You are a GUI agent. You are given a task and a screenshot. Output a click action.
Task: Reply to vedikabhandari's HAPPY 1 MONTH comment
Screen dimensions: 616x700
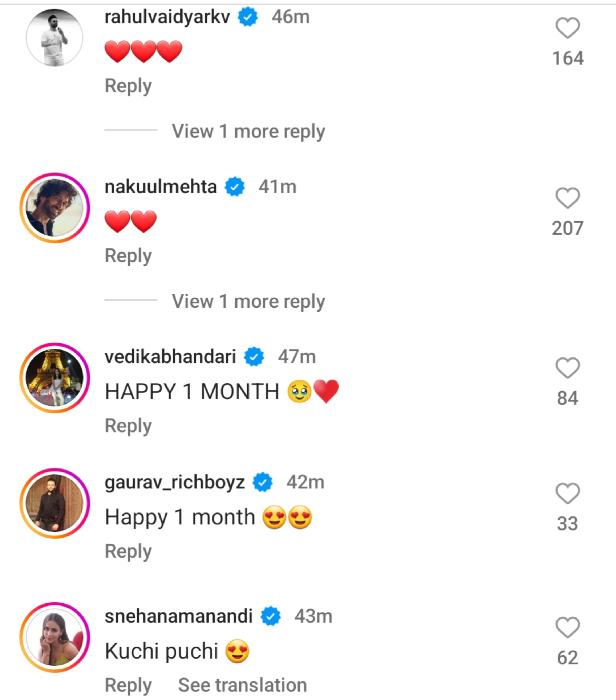pyautogui.click(x=128, y=426)
